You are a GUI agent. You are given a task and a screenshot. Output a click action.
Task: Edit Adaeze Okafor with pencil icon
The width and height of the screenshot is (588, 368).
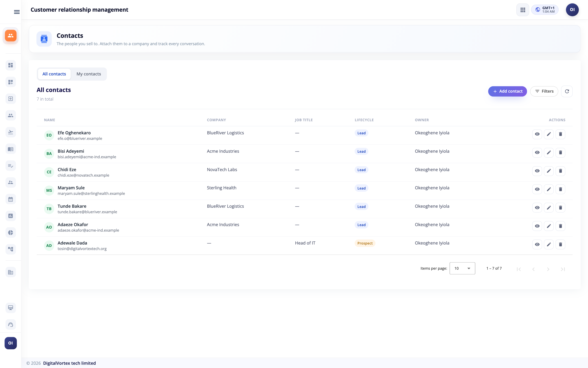[549, 226]
